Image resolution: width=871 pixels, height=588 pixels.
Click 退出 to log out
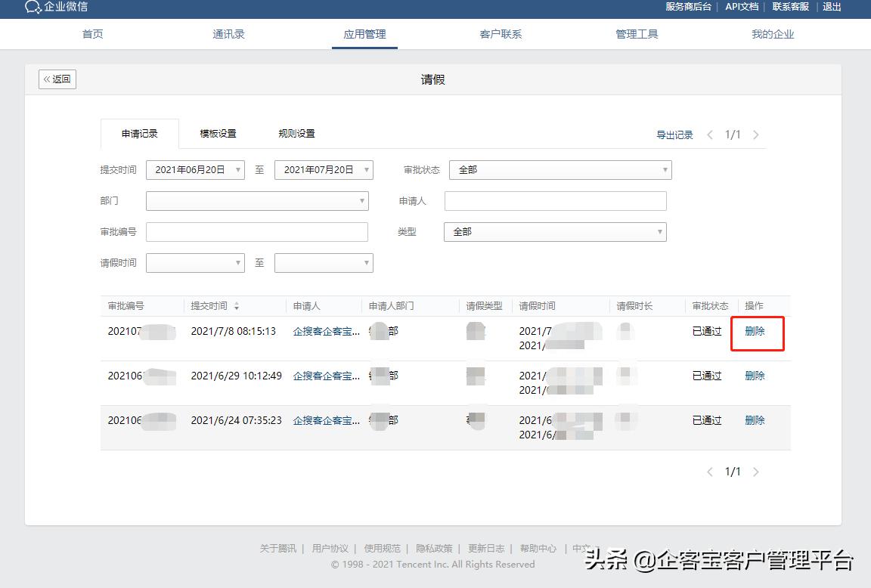(x=832, y=7)
